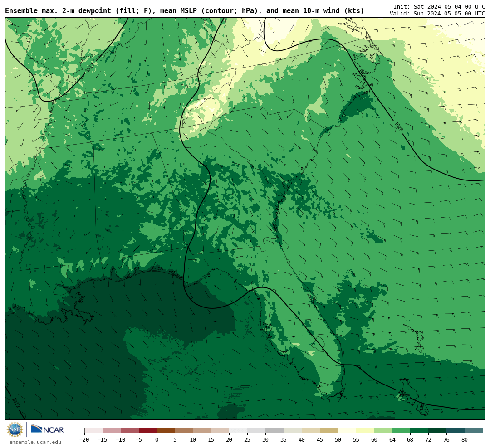
Task: Select the 64 to 68 green swatch
Action: [402, 431]
